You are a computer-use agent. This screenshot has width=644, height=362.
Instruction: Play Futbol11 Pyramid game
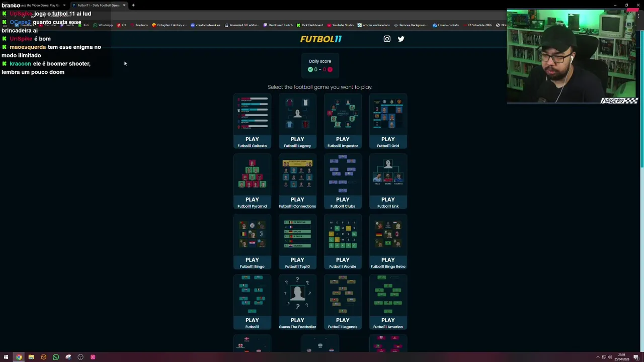252,182
